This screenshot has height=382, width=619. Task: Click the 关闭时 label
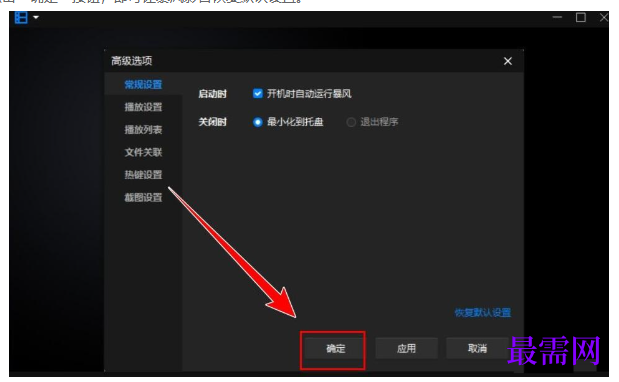[212, 122]
